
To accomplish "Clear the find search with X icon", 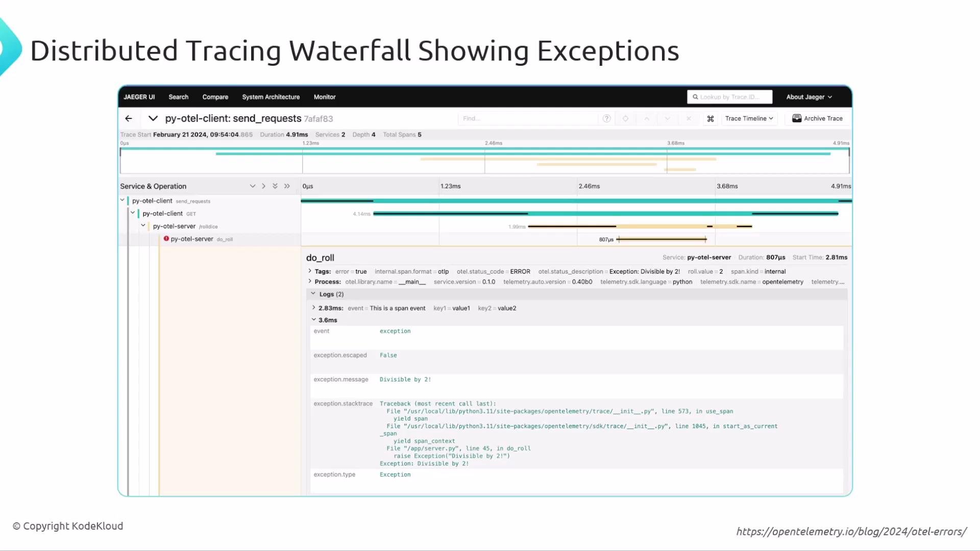I will click(x=689, y=118).
